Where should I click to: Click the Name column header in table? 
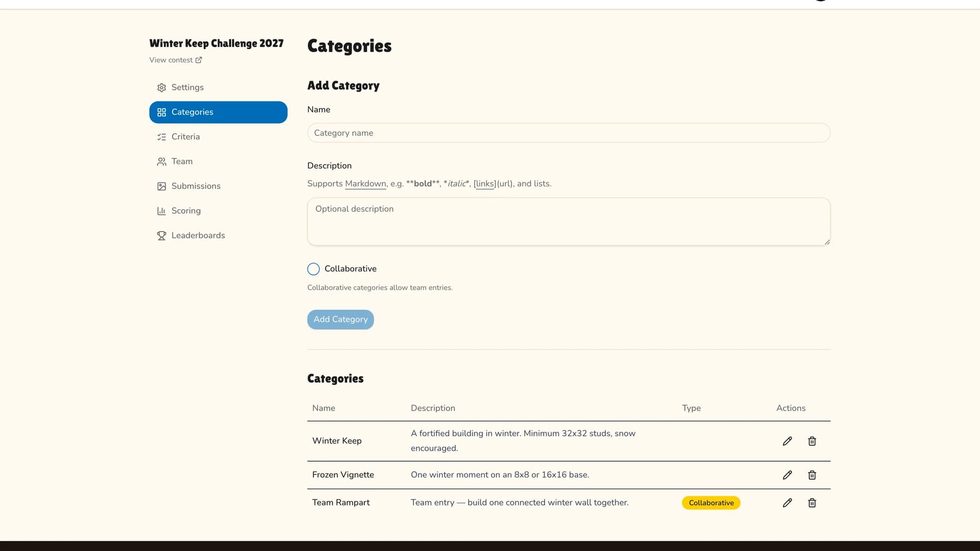coord(324,408)
